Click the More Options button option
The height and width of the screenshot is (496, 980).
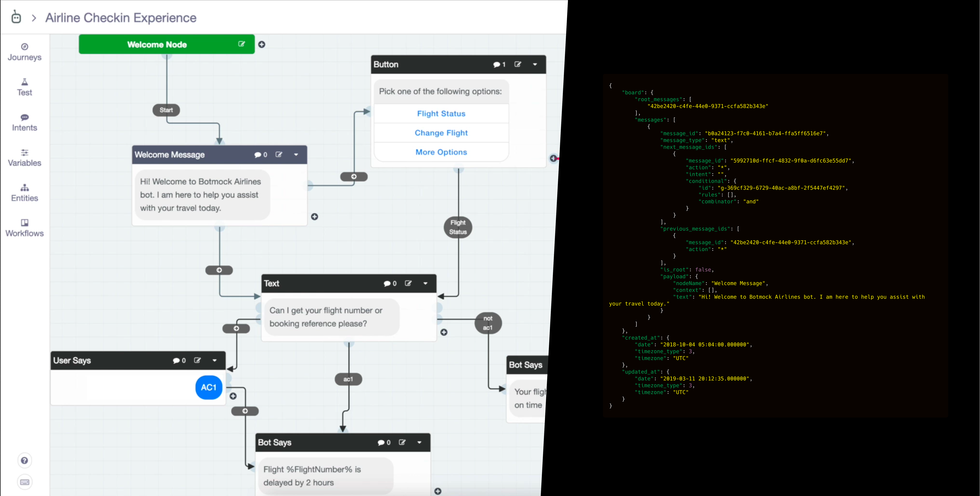point(441,152)
